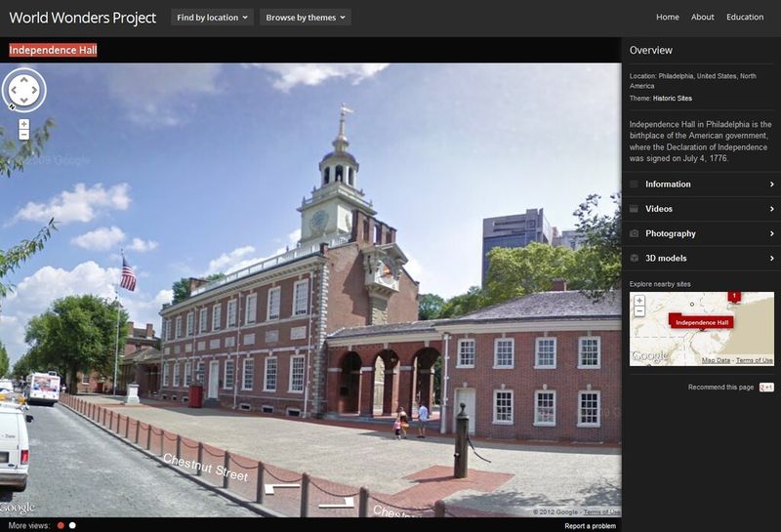
Task: Click the Independence Hall description paragraph
Action: pos(700,142)
